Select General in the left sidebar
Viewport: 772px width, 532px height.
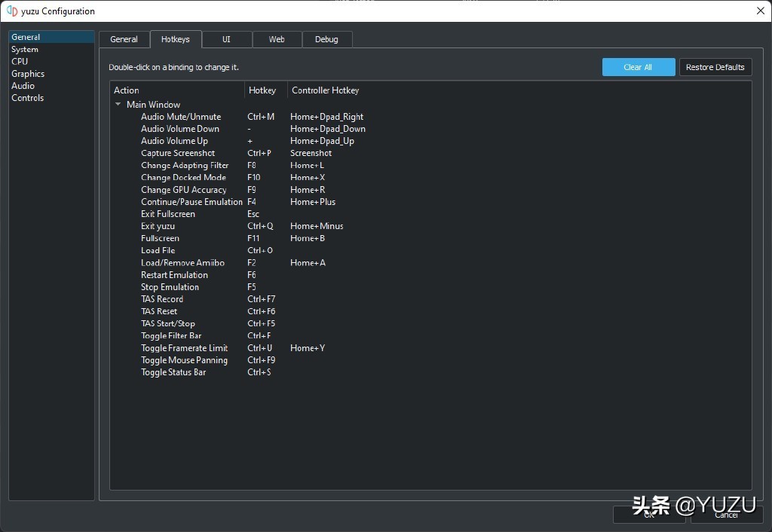(51, 37)
